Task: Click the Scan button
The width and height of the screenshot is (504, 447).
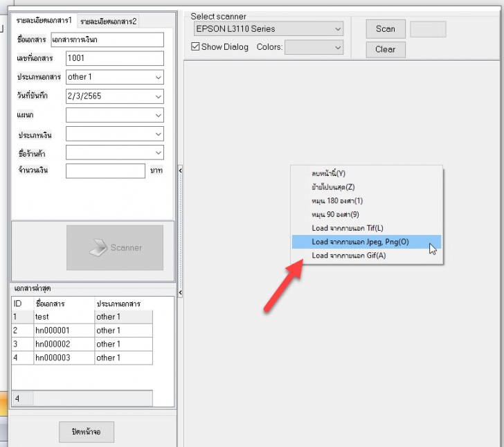Action: pyautogui.click(x=386, y=29)
